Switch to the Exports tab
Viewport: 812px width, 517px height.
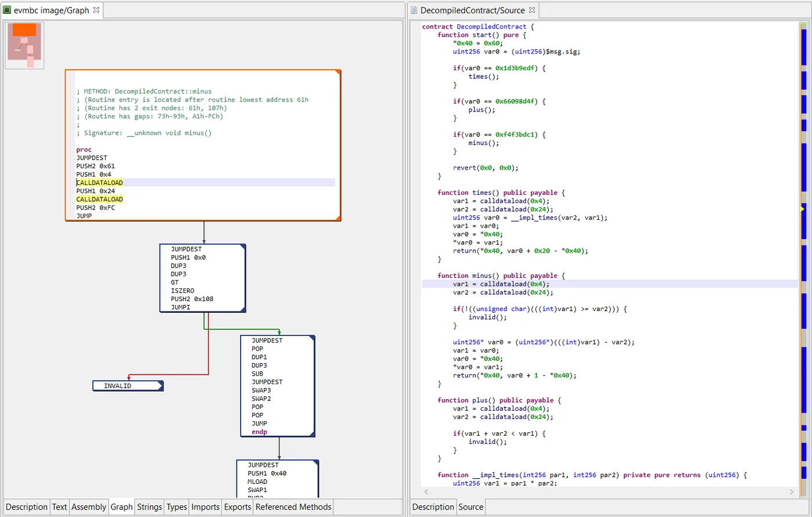coord(237,507)
